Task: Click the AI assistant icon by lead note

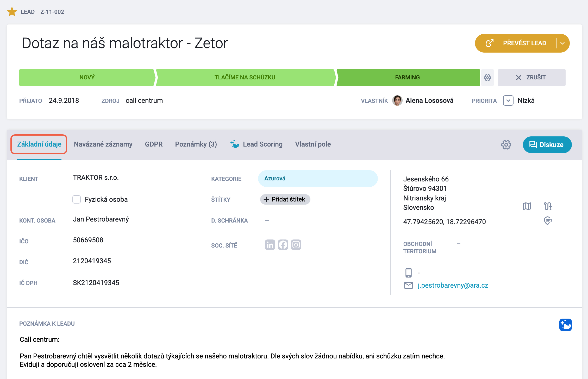Action: point(565,325)
